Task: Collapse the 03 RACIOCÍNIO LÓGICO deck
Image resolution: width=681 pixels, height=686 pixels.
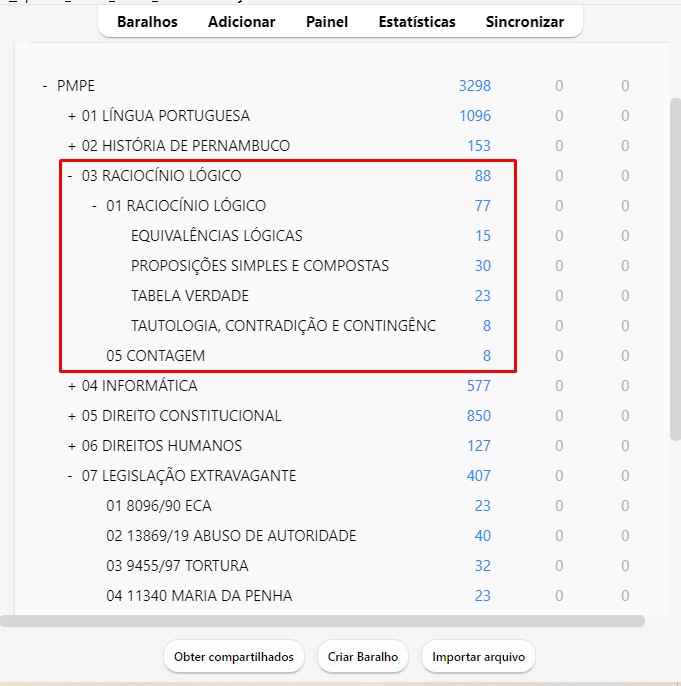Action: click(x=70, y=176)
